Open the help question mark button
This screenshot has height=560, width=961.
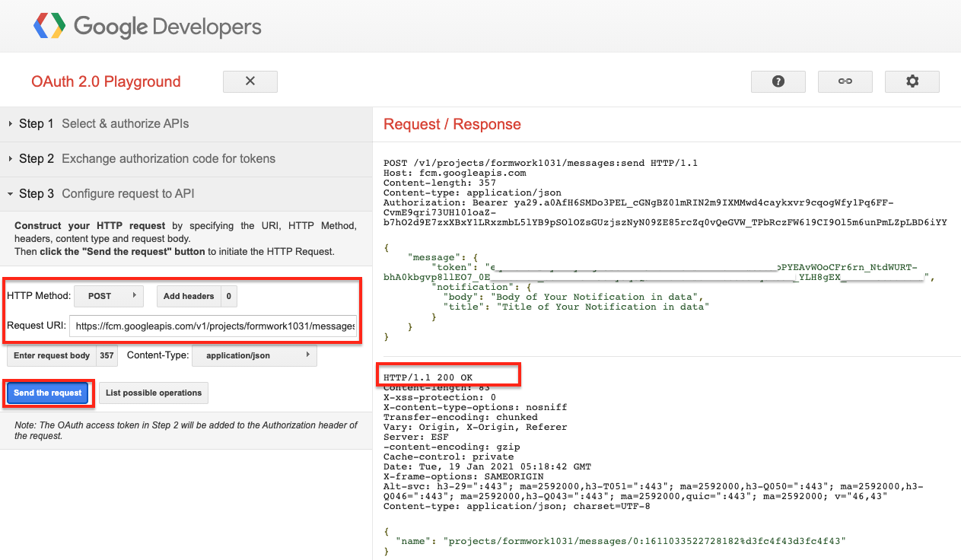pyautogui.click(x=778, y=81)
